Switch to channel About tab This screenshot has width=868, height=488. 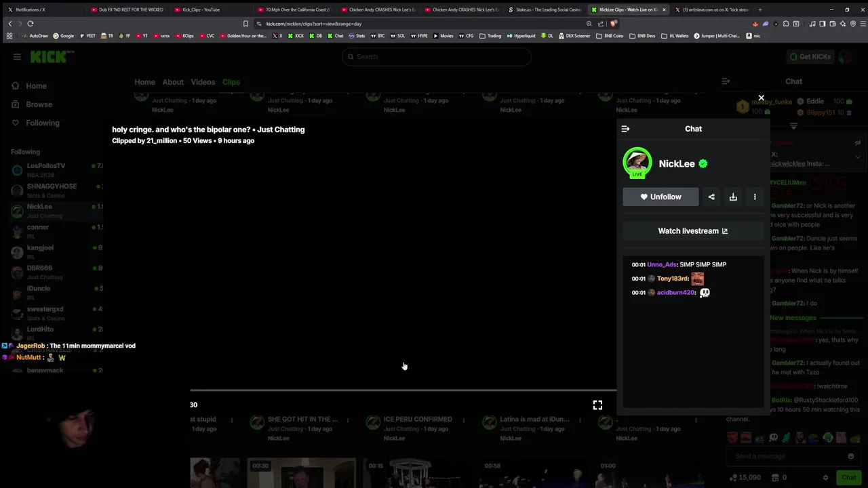[173, 82]
